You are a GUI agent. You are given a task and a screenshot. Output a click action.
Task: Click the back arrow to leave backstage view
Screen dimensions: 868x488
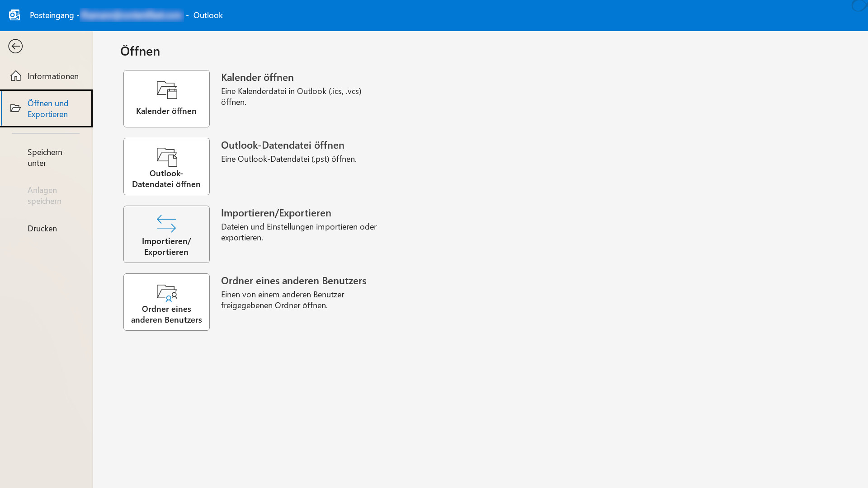point(15,46)
